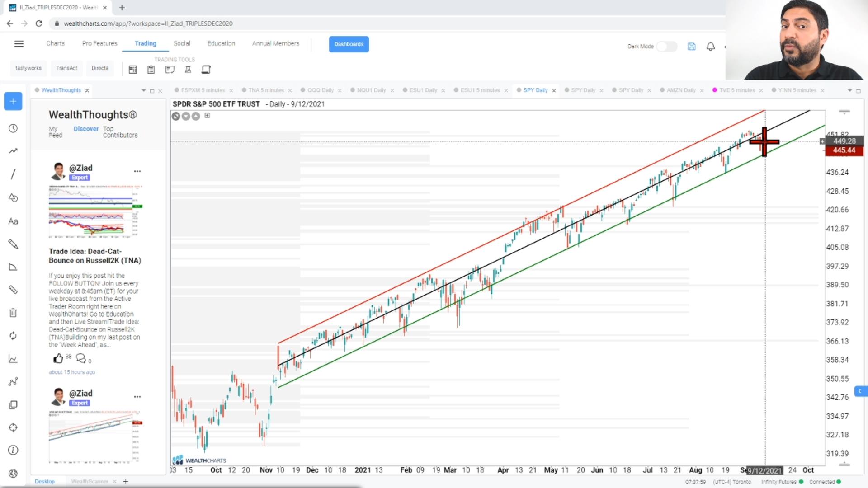Screen dimensions: 868x488
Task: Open the clock history tool in sidebar
Action: 13,128
